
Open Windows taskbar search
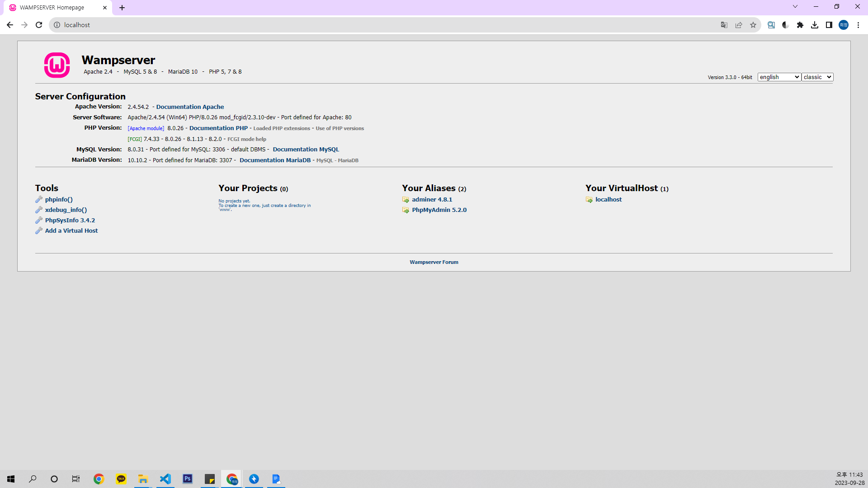(x=33, y=479)
